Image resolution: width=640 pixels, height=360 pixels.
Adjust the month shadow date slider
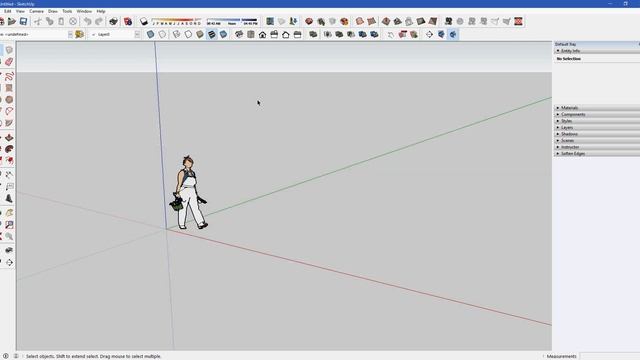click(x=176, y=21)
